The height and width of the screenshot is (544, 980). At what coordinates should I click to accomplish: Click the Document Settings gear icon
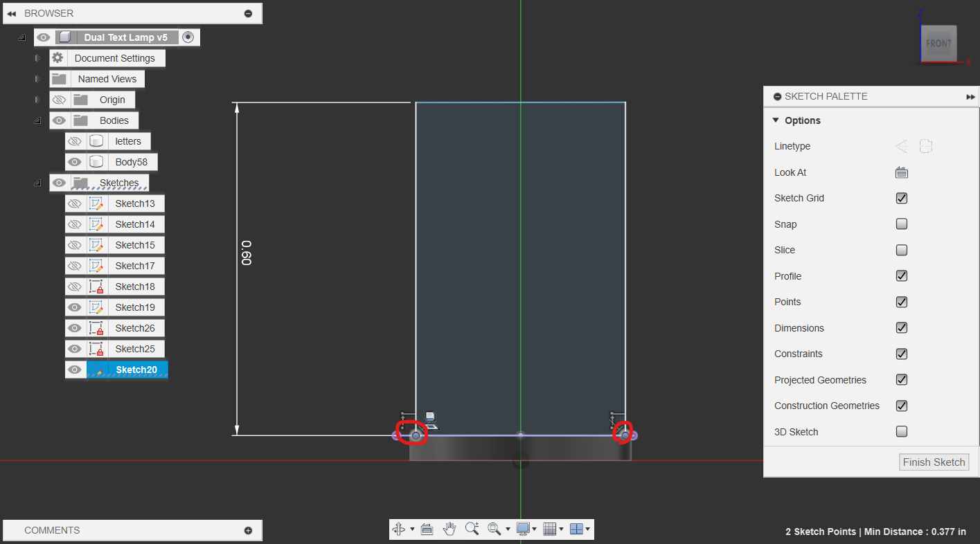click(57, 58)
